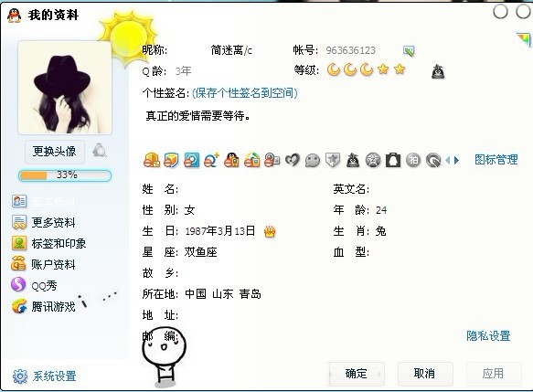Click the profile avatar thumbnail
Image resolution: width=533 pixels, height=392 pixels.
click(x=65, y=88)
